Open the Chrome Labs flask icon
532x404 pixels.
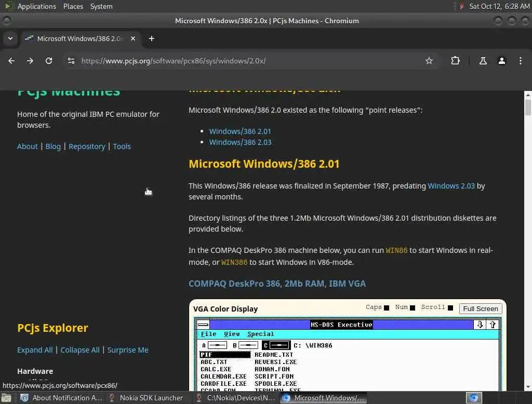coord(483,61)
